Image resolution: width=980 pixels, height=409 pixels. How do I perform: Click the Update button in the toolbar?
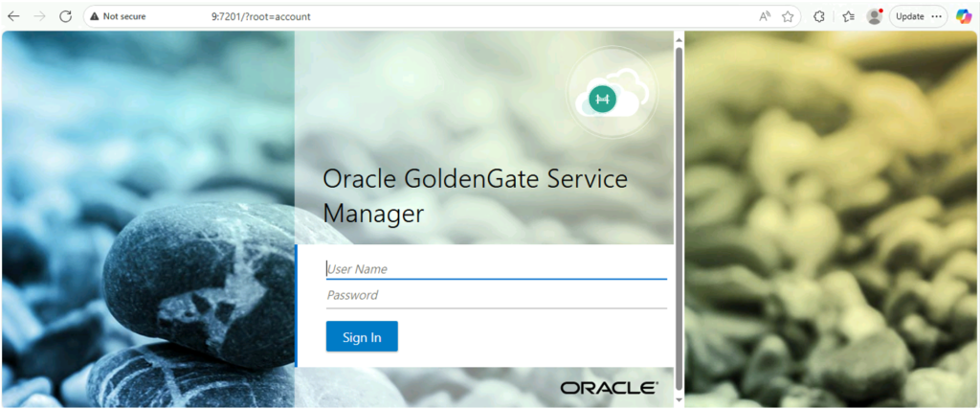tap(909, 17)
